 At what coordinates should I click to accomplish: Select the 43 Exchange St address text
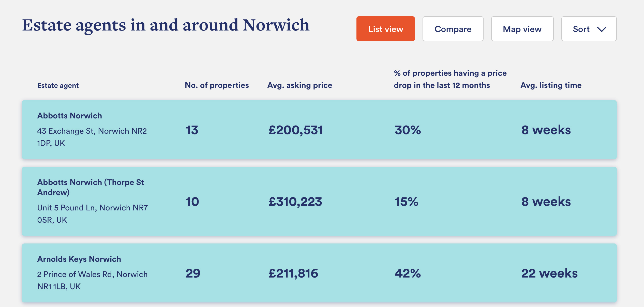point(92,137)
